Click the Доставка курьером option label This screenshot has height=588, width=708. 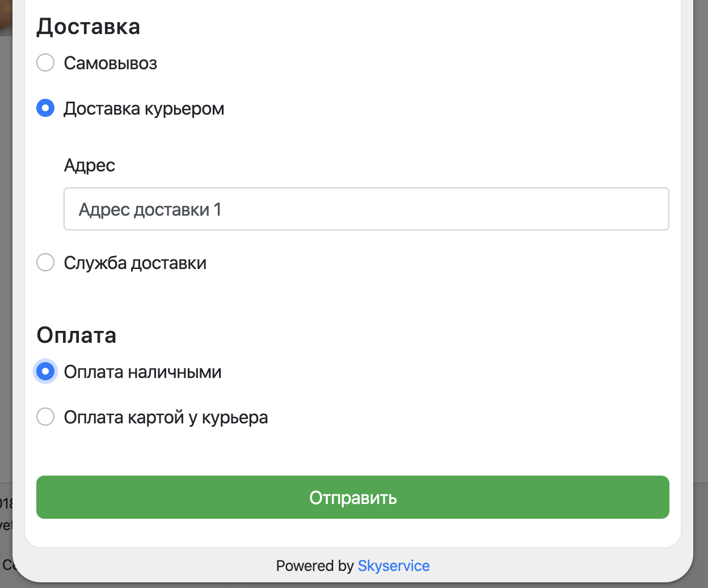pos(144,108)
